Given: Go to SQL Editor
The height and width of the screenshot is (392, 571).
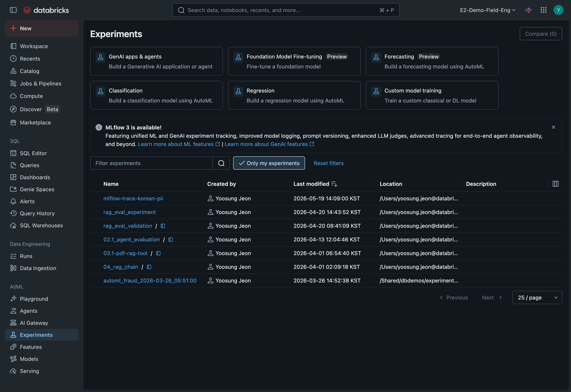Looking at the screenshot, I should 41,153.
